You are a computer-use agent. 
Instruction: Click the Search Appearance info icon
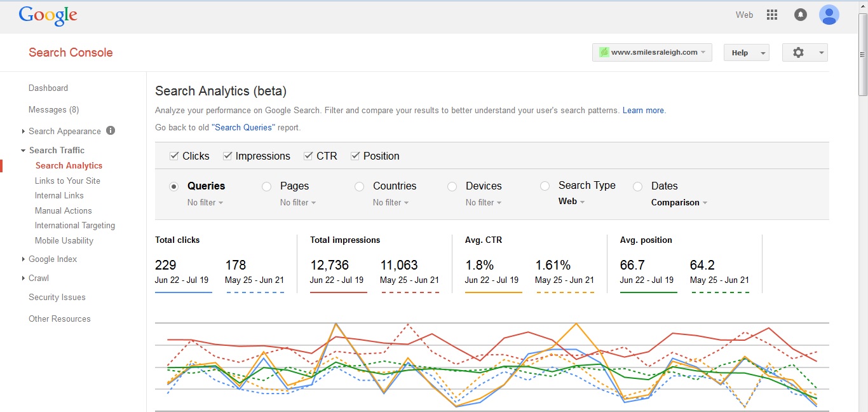(111, 130)
